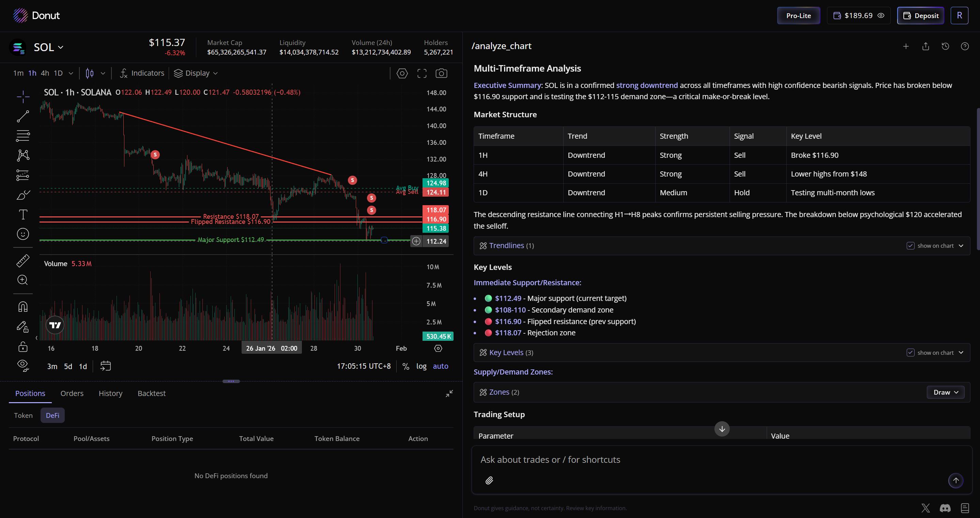Image resolution: width=980 pixels, height=518 pixels.
Task: Expand the Display options dropdown
Action: pos(196,73)
